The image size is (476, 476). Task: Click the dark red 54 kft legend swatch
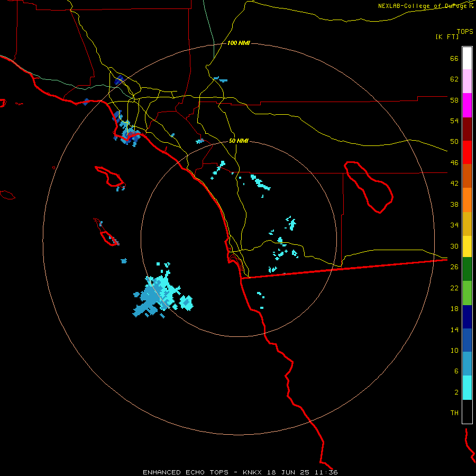click(x=467, y=129)
